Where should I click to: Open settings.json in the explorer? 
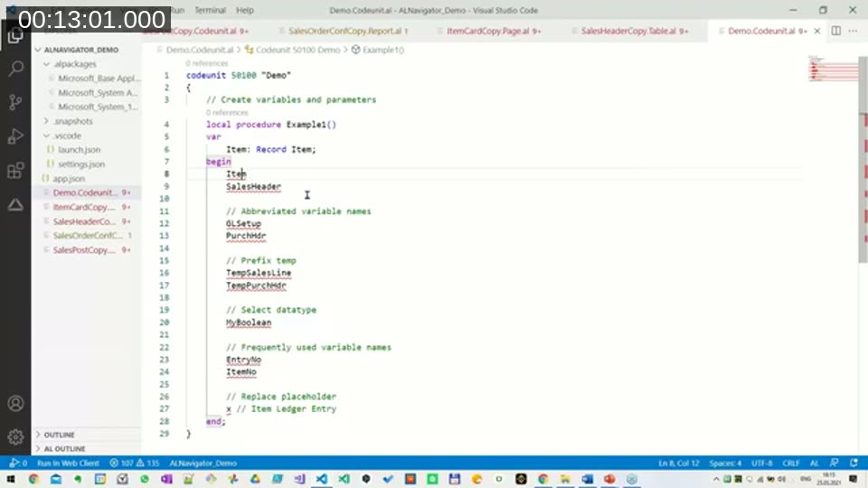81,164
